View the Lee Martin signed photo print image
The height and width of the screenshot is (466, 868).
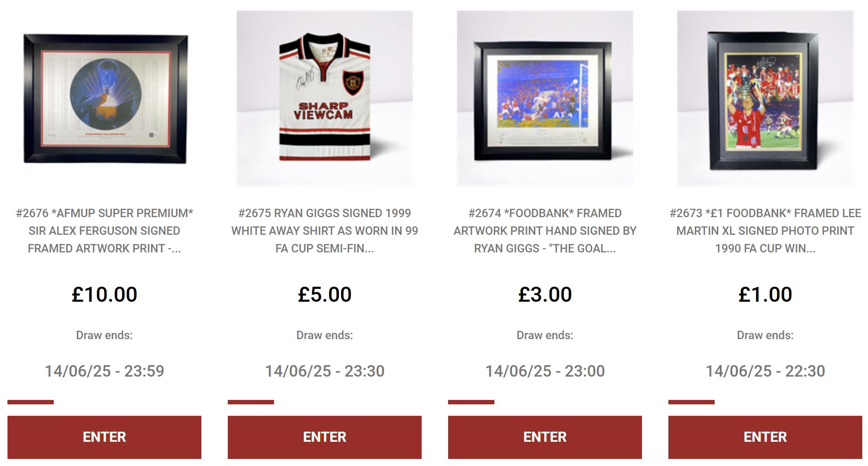(x=765, y=99)
